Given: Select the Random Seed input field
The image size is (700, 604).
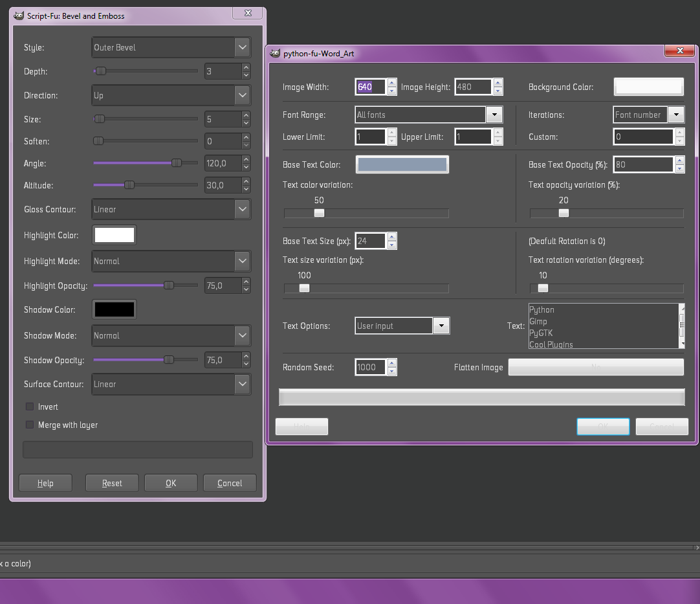Looking at the screenshot, I should (371, 367).
